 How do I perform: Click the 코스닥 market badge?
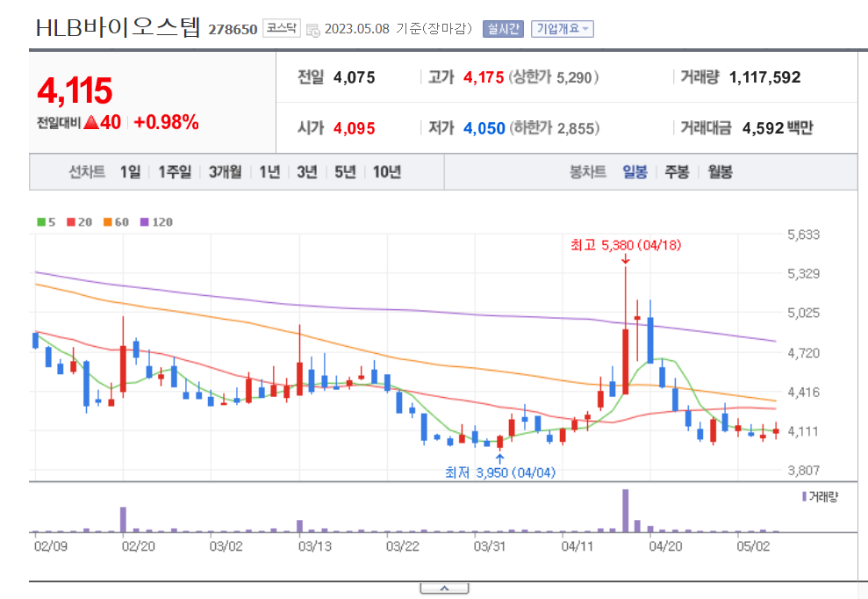281,28
